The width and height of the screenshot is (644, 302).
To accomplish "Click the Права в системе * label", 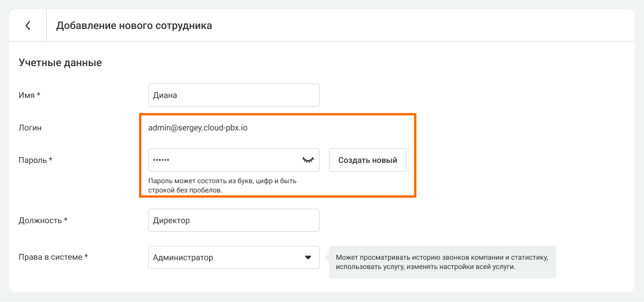I will click(53, 257).
